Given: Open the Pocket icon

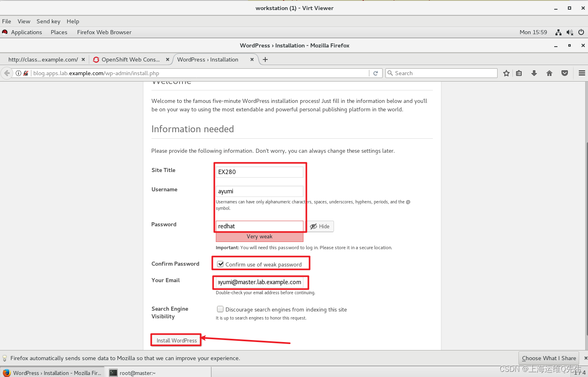Looking at the screenshot, I should coord(565,73).
